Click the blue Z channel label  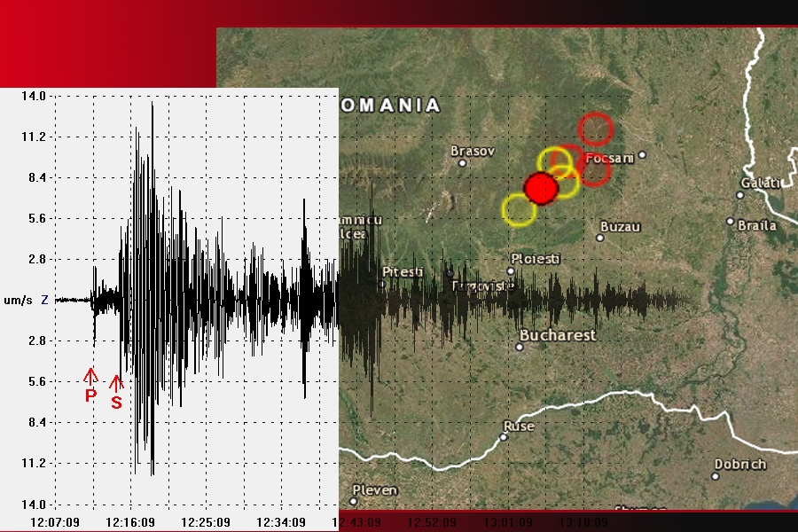tap(44, 301)
